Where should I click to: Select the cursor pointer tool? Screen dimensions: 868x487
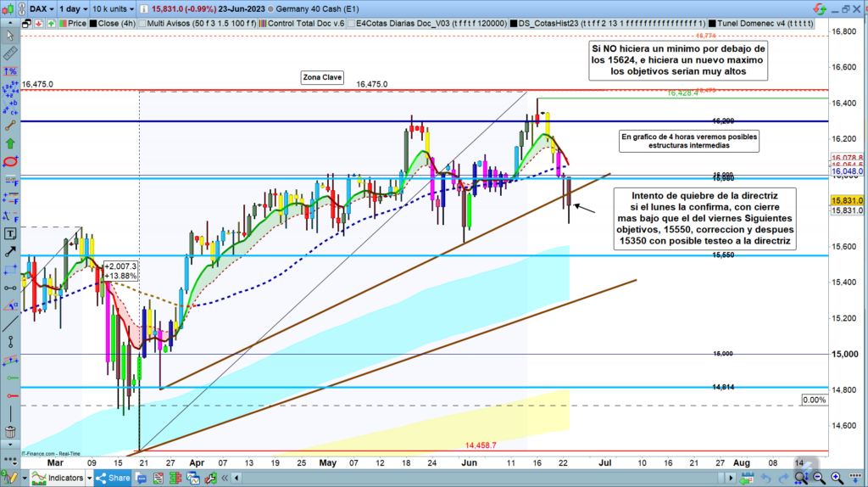click(10, 36)
